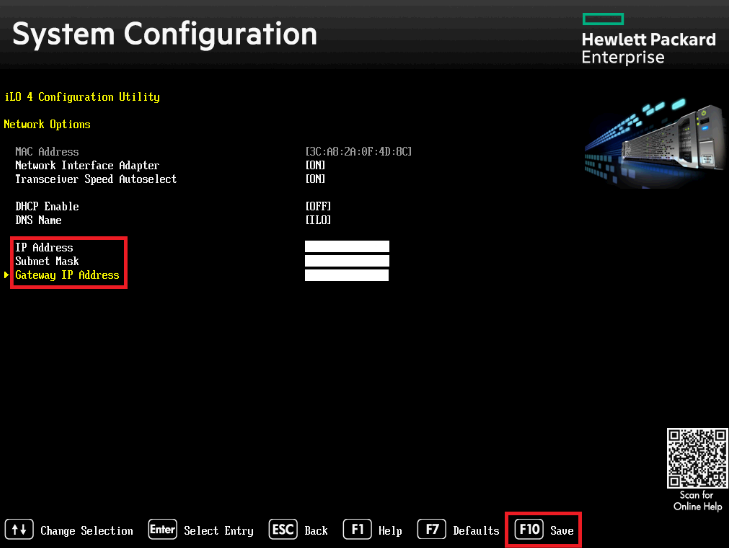
Task: Click the Save label
Action: 562,531
